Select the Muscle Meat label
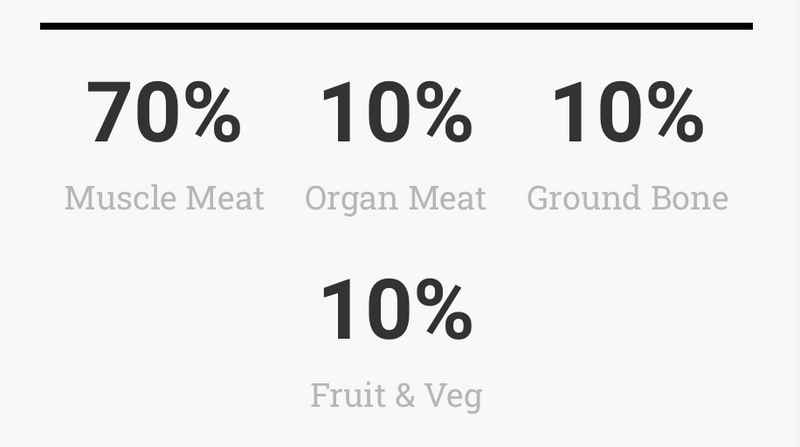The image size is (800, 447). pos(164,197)
